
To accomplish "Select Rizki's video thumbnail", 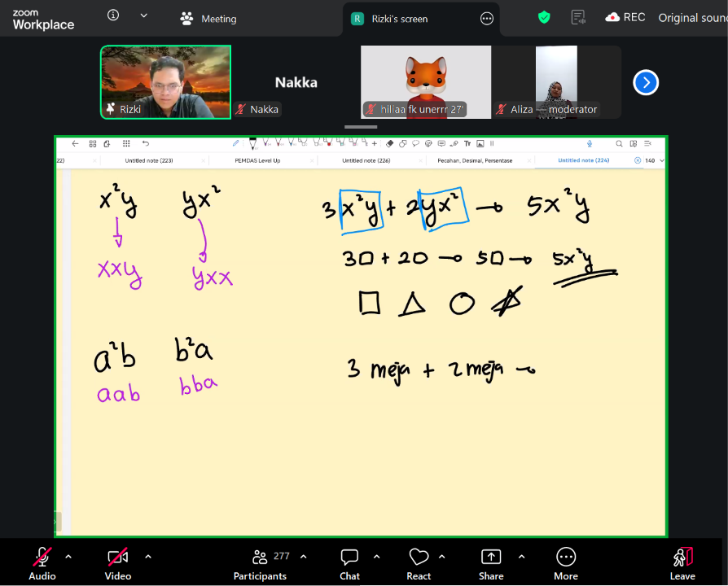I will point(166,82).
